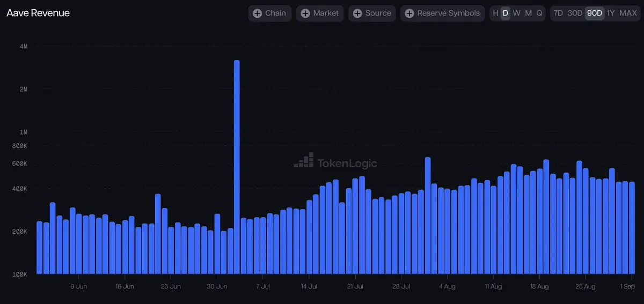Click the 16 Jun x-axis label

point(125,286)
